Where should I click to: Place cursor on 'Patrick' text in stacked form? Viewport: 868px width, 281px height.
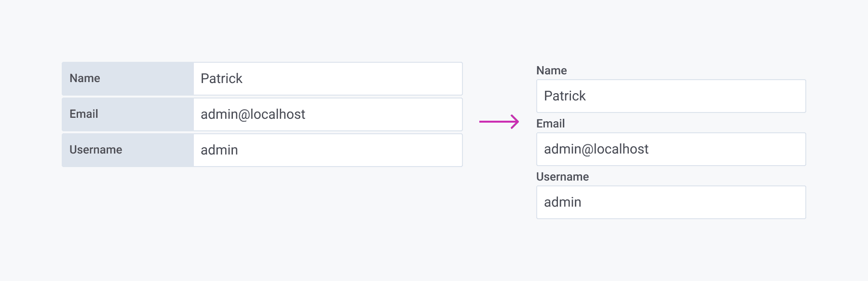click(565, 96)
